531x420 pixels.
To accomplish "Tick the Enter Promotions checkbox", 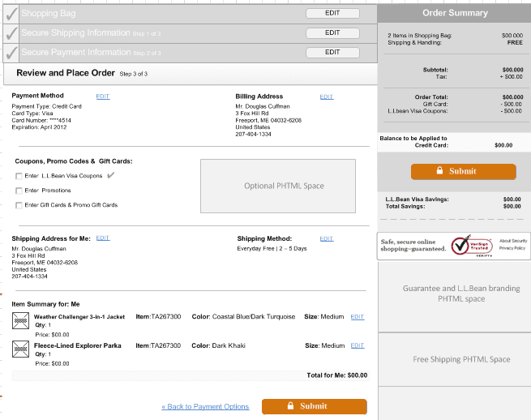I will [19, 191].
